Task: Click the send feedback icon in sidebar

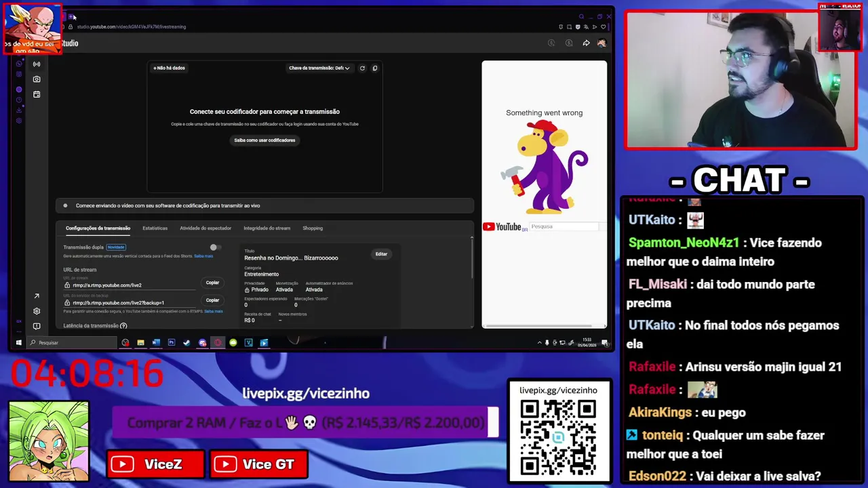Action: [37, 326]
